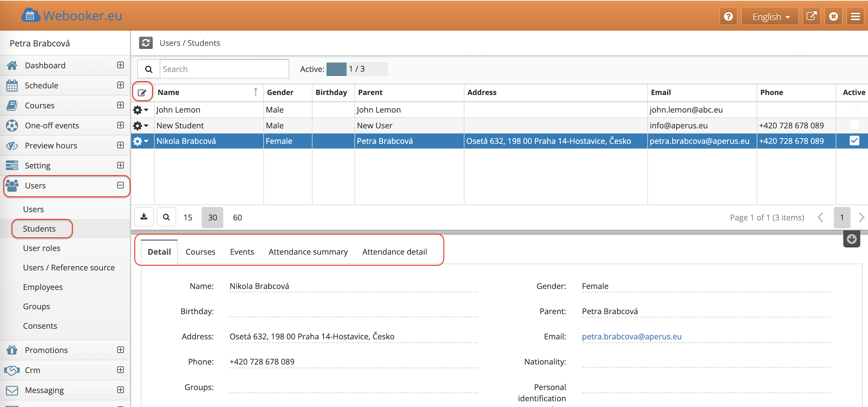
Task: Click the magnifier icon beside page sizes
Action: click(x=166, y=217)
